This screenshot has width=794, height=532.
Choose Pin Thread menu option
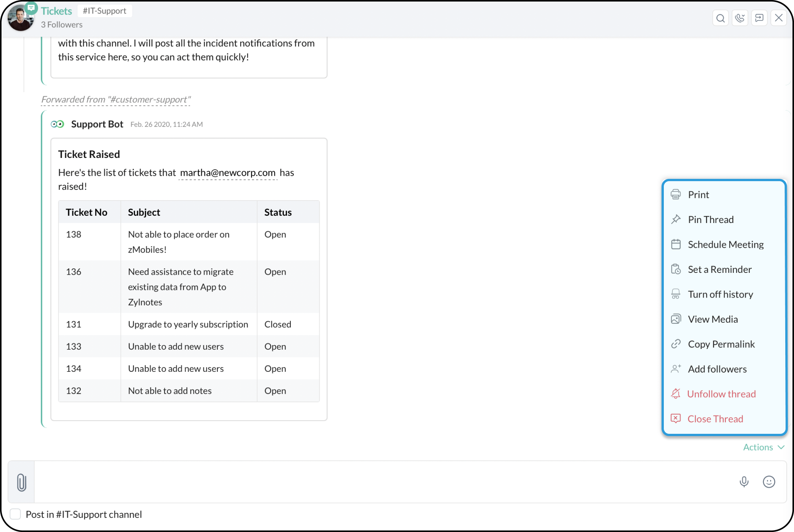pyautogui.click(x=710, y=220)
